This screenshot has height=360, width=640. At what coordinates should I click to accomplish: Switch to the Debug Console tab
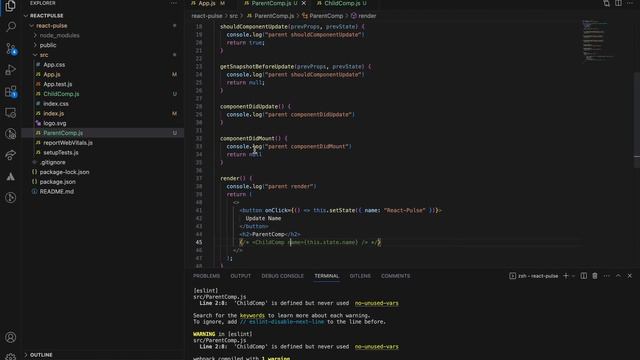(x=282, y=276)
